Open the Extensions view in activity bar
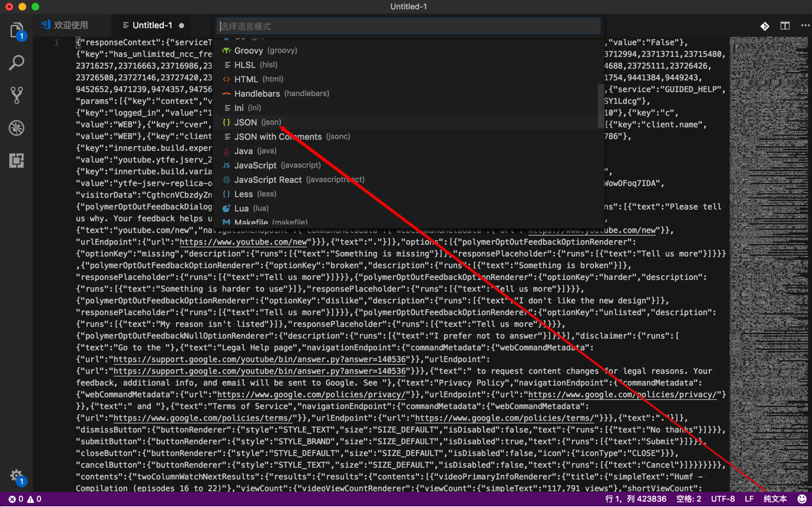812x507 pixels. pos(16,160)
